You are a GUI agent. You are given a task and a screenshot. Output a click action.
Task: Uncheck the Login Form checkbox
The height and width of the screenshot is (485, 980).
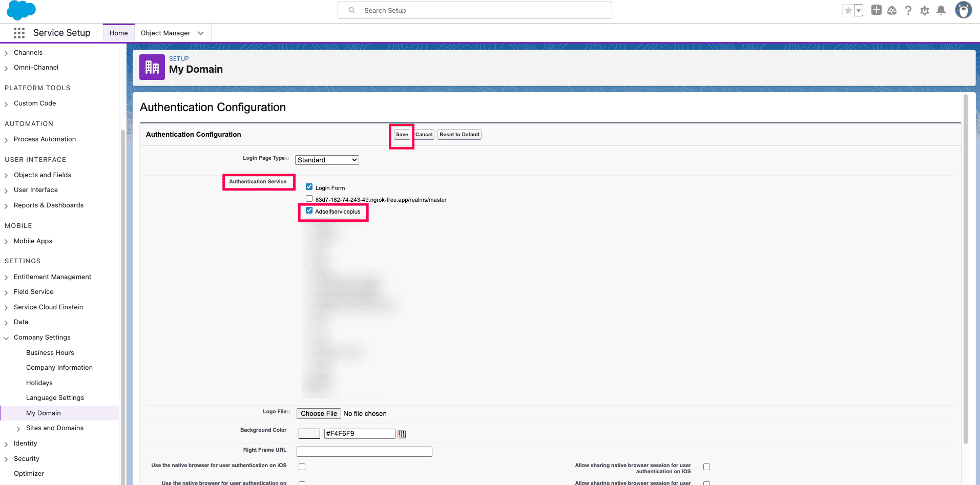point(309,186)
